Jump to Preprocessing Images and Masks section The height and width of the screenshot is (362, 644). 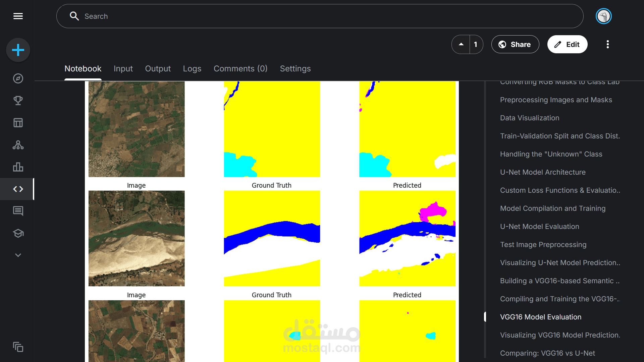(x=556, y=100)
